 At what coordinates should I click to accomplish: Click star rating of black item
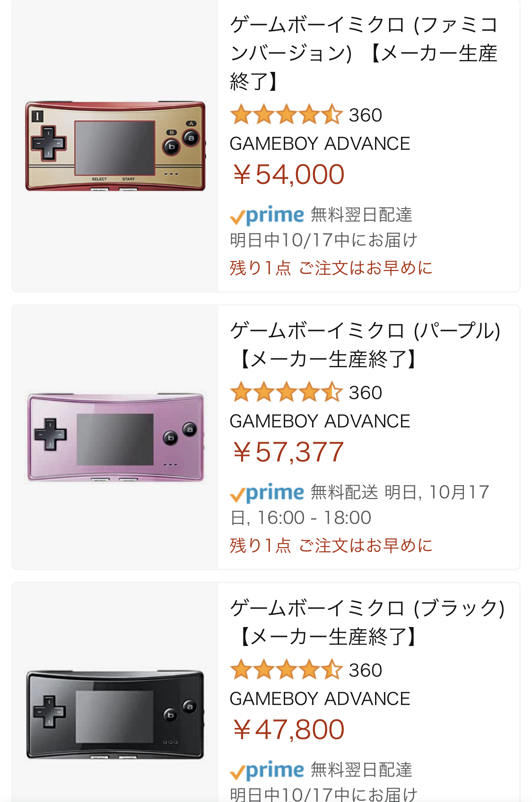[286, 670]
